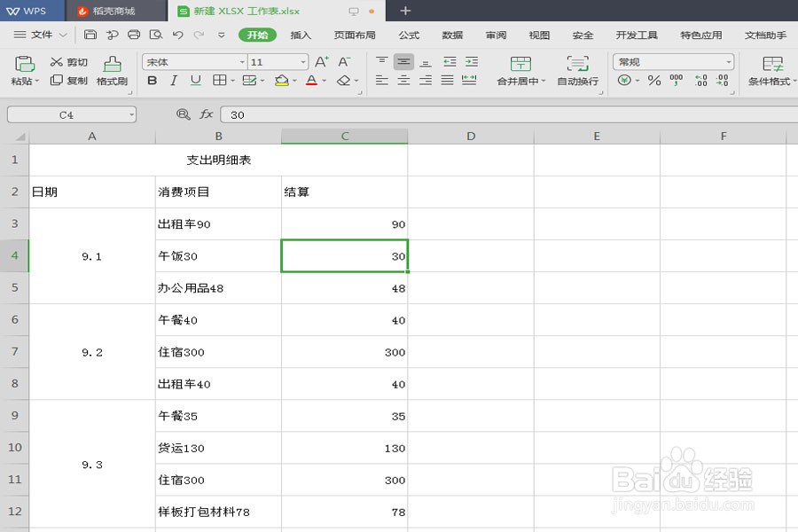This screenshot has width=798, height=532.
Task: Toggle Italic formatting
Action: click(174, 81)
